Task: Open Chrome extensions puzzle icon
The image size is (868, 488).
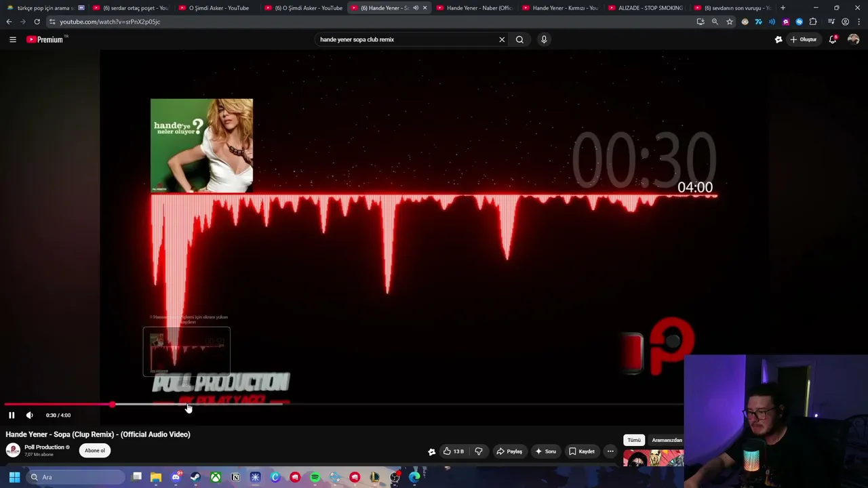Action: point(813,22)
